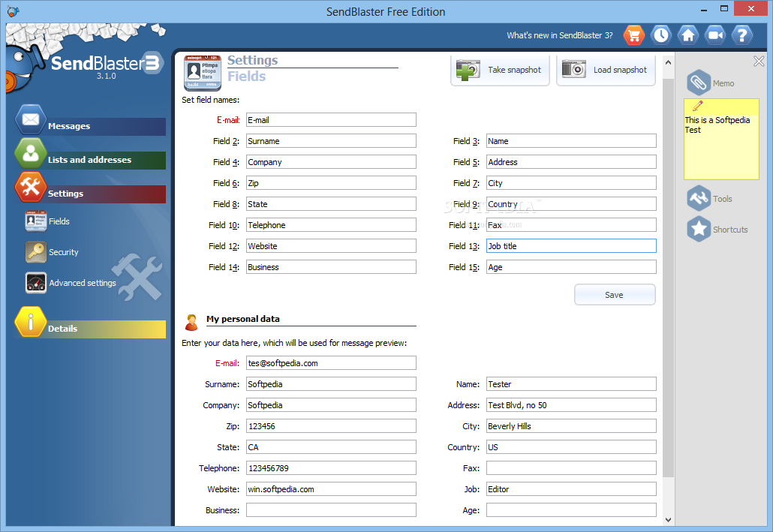
Task: Click the Shortcuts star icon
Action: pos(699,229)
